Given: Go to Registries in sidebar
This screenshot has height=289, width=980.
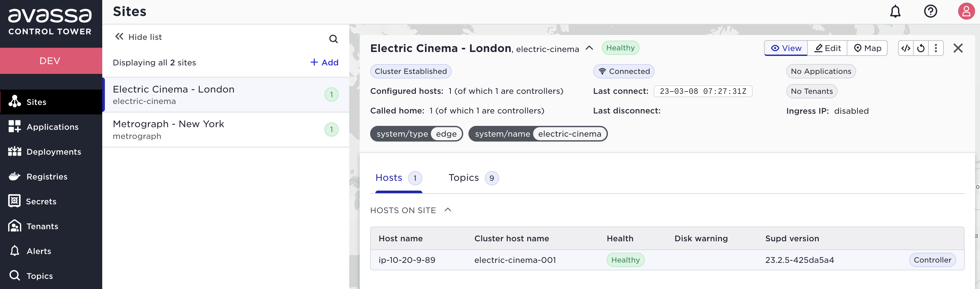Looking at the screenshot, I should point(51,176).
